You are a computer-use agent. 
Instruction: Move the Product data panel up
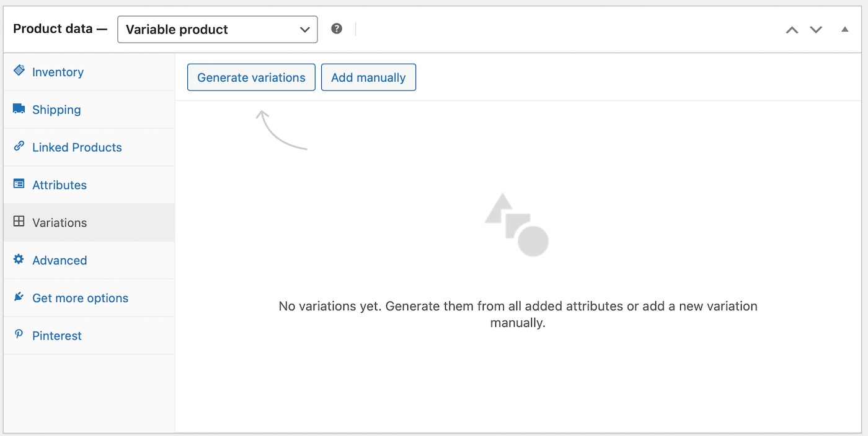pos(792,28)
